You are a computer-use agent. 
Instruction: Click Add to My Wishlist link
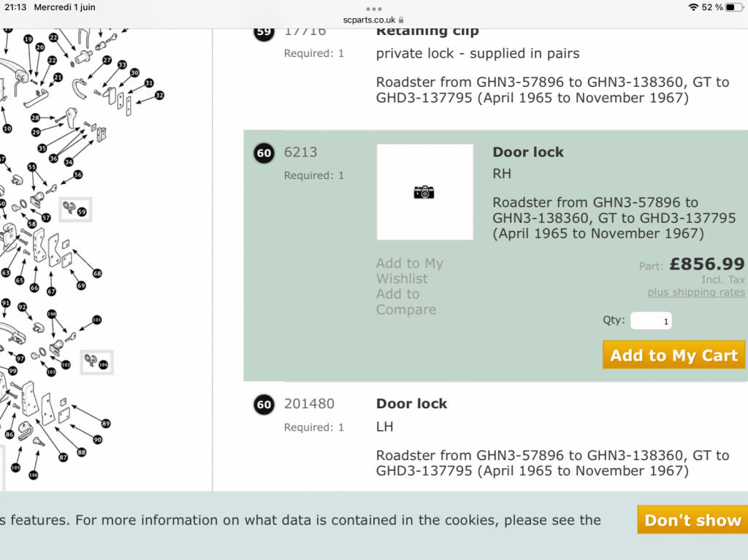[x=409, y=270]
